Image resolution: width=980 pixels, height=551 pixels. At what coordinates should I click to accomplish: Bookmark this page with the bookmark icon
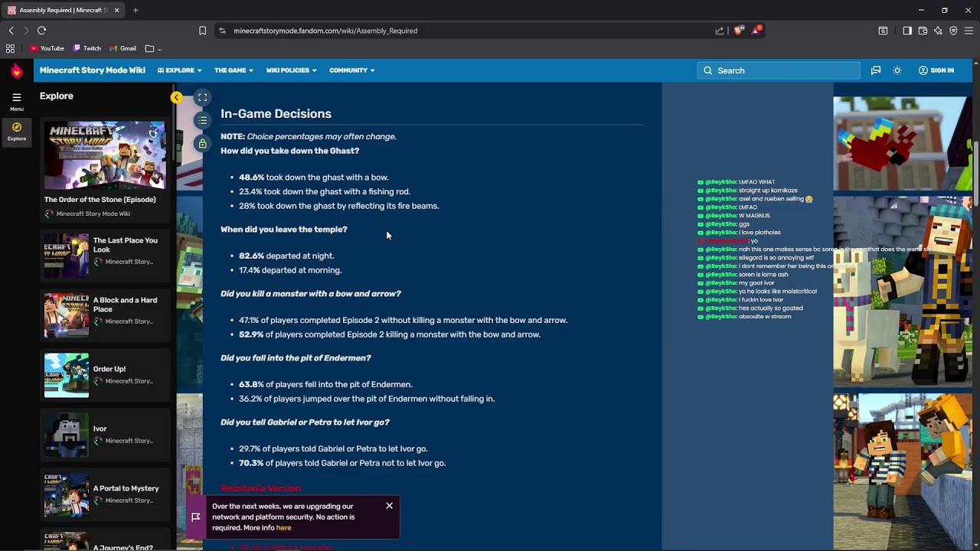pos(202,31)
